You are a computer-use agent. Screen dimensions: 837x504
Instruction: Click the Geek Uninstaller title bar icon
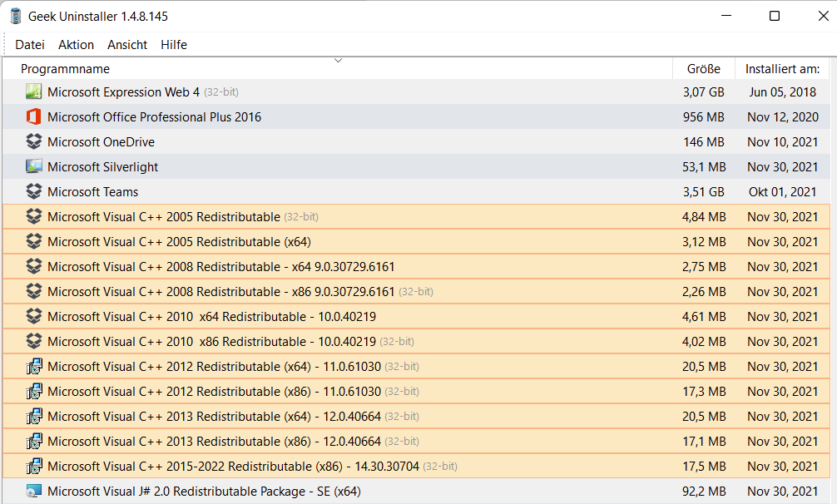(x=16, y=16)
